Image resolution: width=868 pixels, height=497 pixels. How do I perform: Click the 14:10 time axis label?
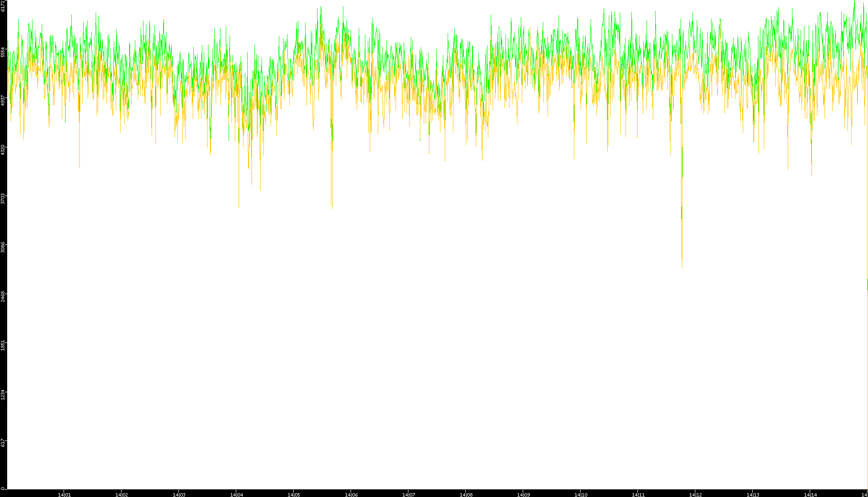[x=581, y=495]
